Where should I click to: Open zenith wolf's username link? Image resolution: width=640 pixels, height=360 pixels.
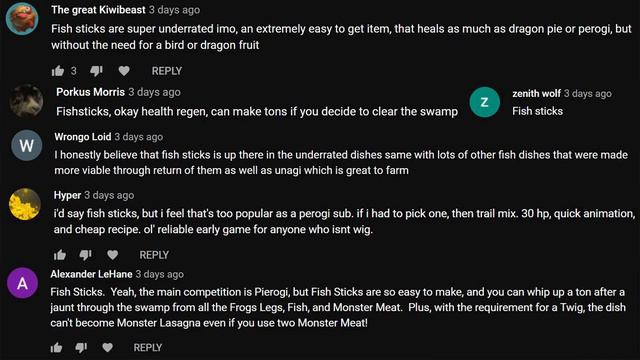pos(536,93)
